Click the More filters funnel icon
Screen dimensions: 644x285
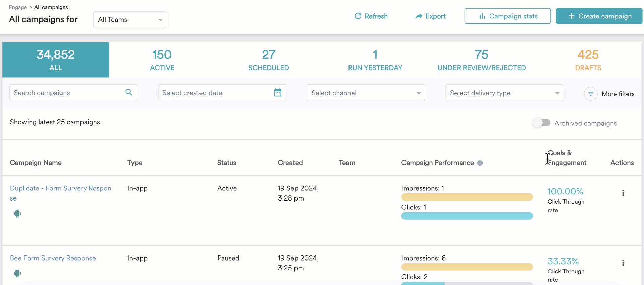(x=591, y=94)
